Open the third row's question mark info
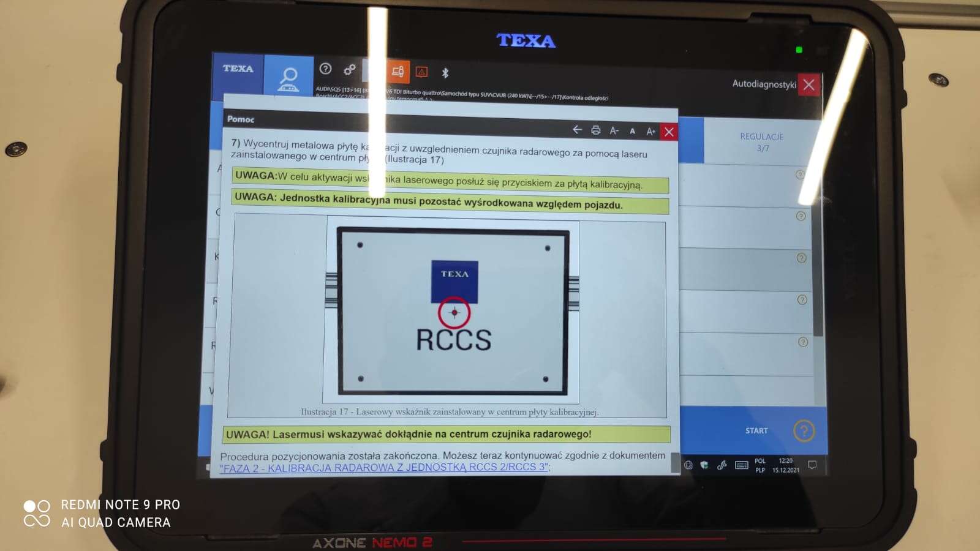This screenshot has height=551, width=980. coord(801,258)
